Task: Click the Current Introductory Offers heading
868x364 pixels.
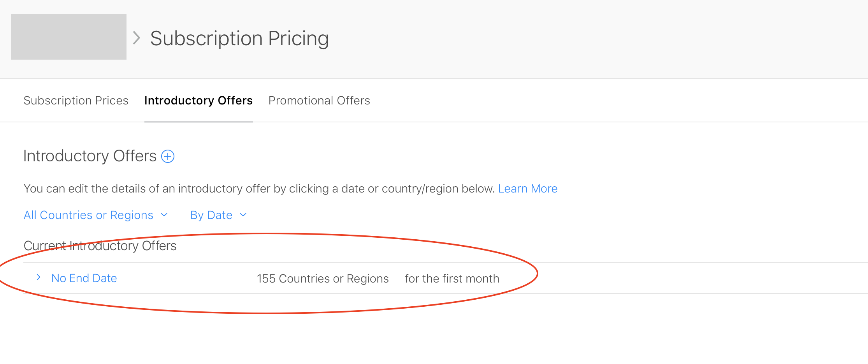Action: pos(100,246)
